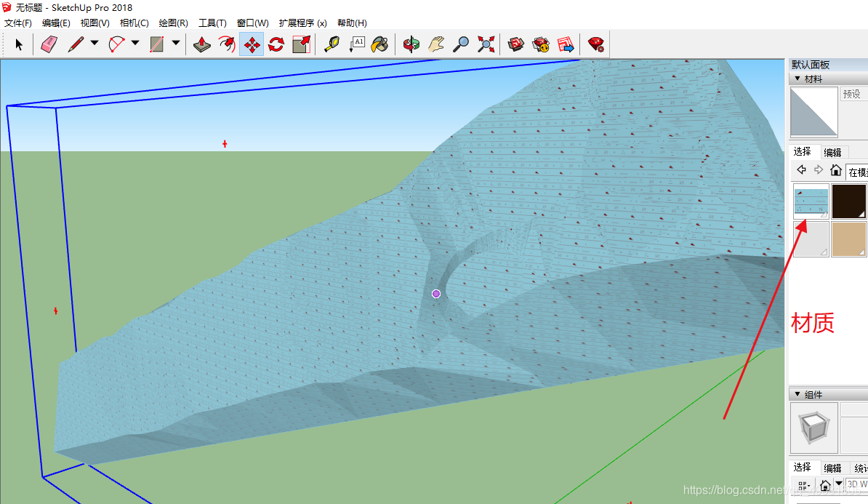This screenshot has height=504, width=868.
Task: Choose the Scale tool
Action: click(301, 44)
